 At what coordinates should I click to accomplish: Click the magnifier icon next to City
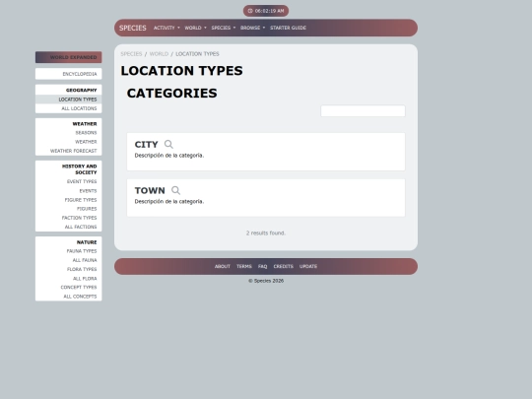click(x=168, y=144)
